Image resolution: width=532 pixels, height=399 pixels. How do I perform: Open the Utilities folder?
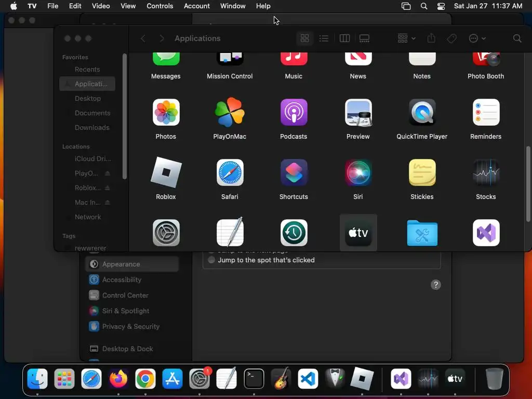(422, 233)
